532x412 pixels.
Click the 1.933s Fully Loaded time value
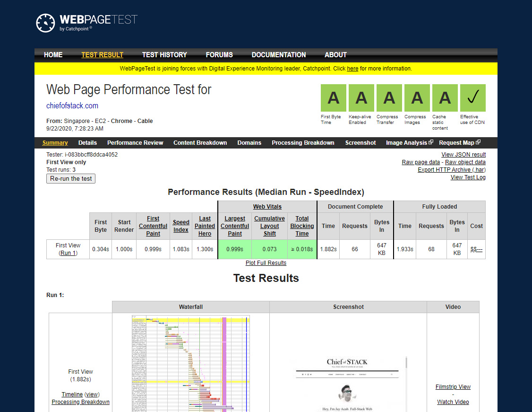pyautogui.click(x=405, y=249)
